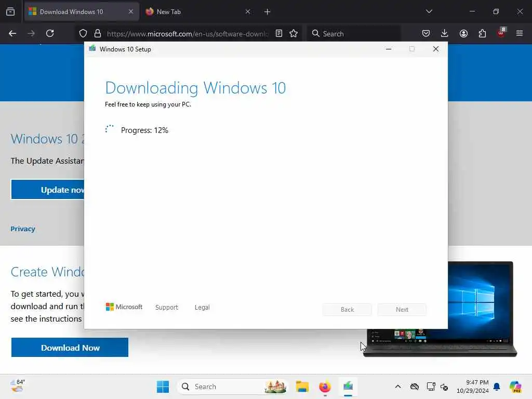Click the Firefox forward arrow
The height and width of the screenshot is (399, 532).
coord(31,33)
